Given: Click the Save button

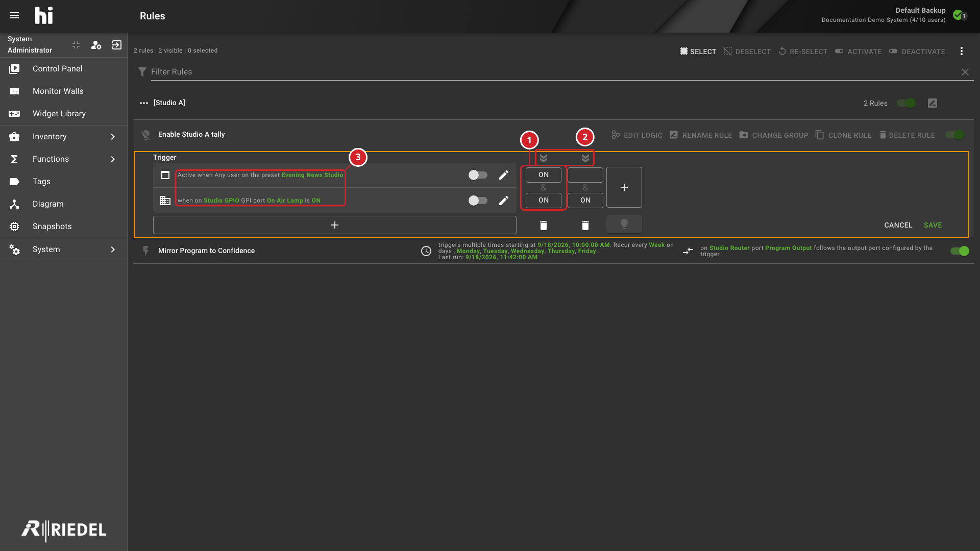Looking at the screenshot, I should pyautogui.click(x=933, y=225).
